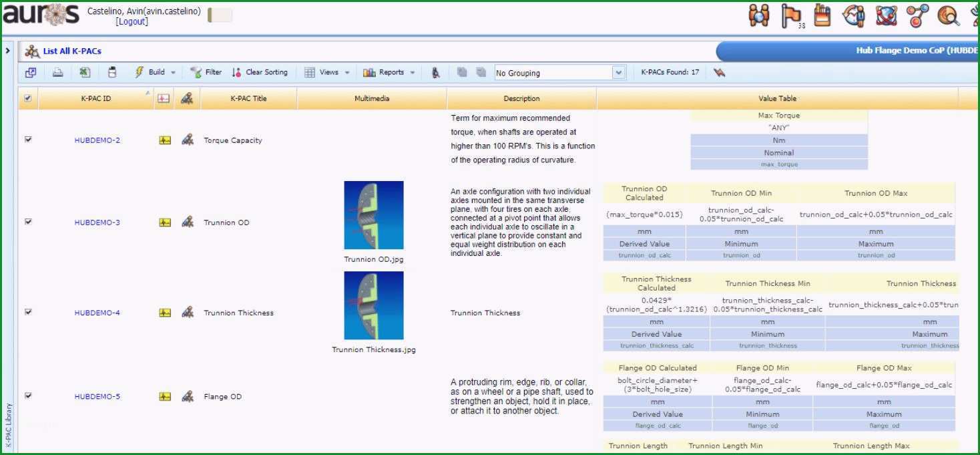Click the auros logo
Screen dimensions: 980x455
point(41,15)
